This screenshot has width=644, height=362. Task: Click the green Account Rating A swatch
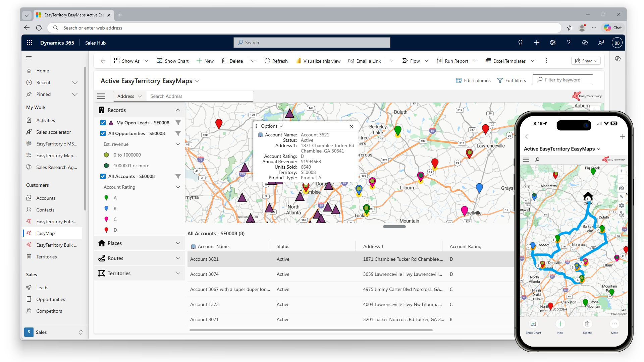click(x=106, y=198)
